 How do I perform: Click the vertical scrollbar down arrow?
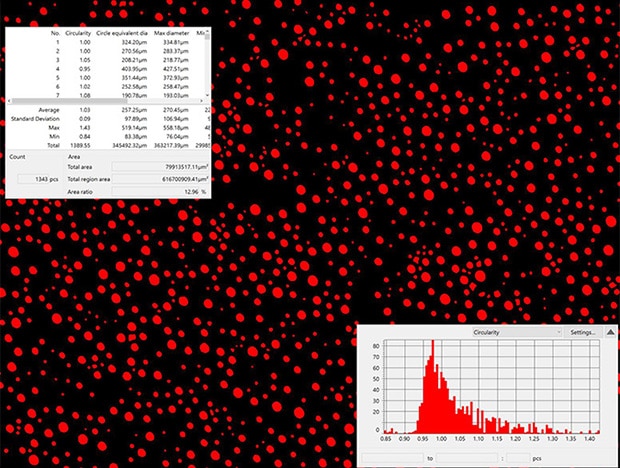tap(207, 96)
